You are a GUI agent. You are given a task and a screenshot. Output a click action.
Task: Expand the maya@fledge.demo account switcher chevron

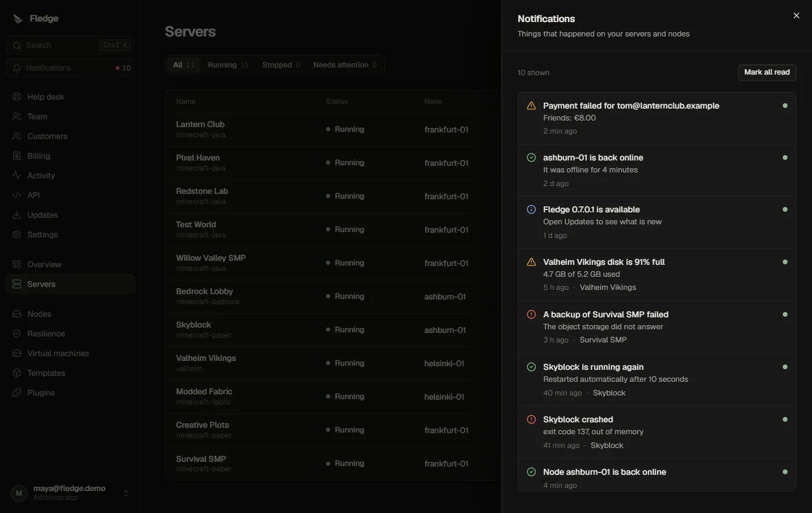click(x=126, y=493)
